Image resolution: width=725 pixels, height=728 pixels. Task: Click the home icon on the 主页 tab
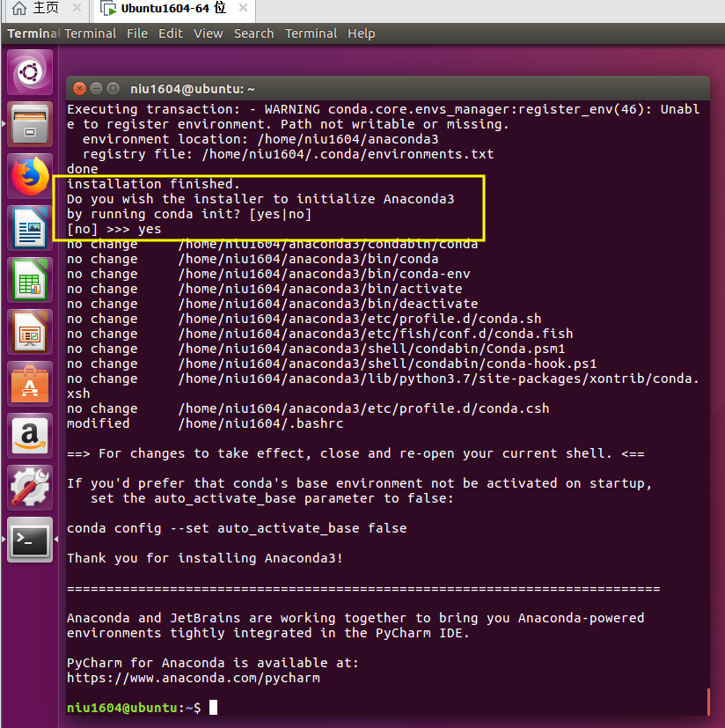[x=19, y=8]
